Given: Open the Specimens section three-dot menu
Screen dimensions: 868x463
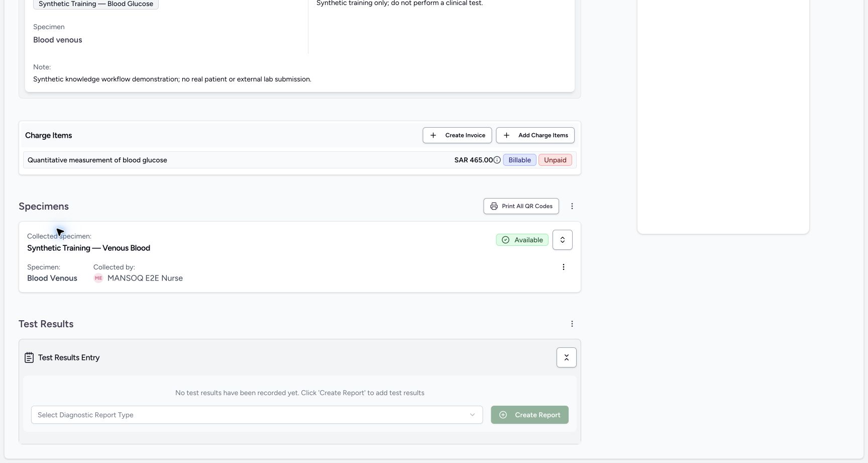Looking at the screenshot, I should pyautogui.click(x=572, y=206).
